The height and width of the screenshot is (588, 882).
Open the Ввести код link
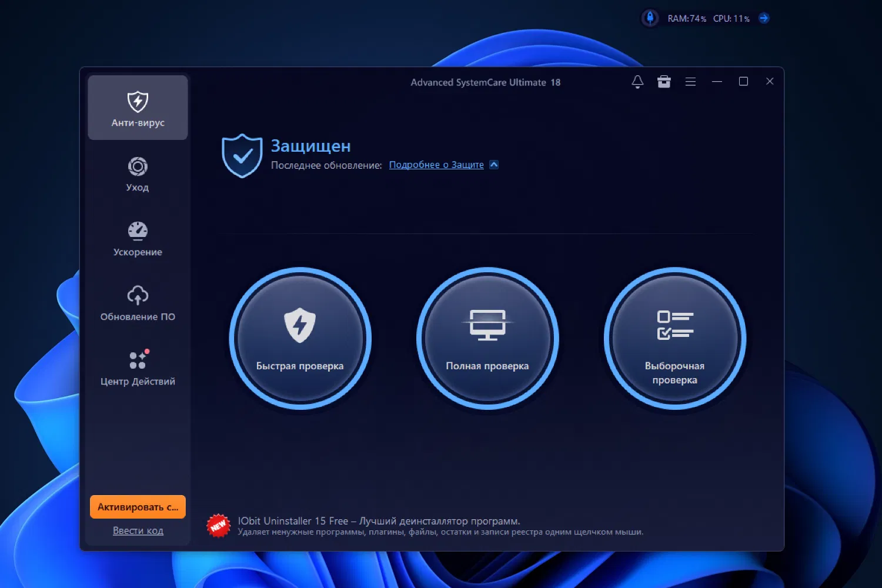(138, 530)
